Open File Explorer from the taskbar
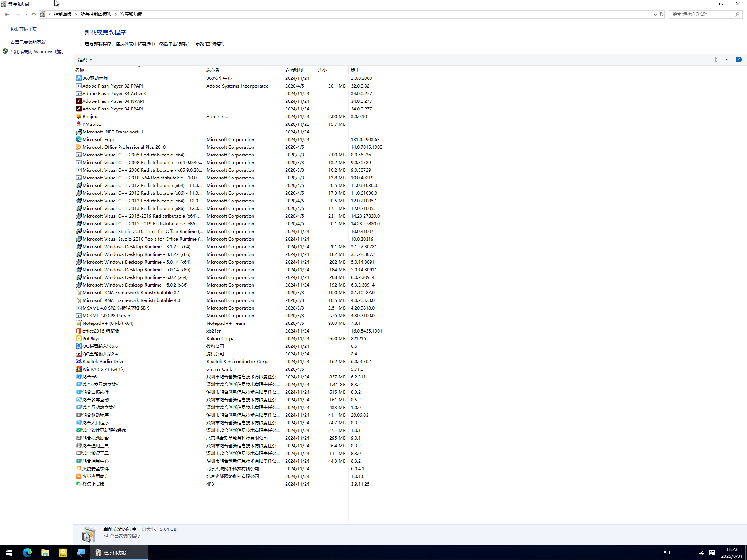The width and height of the screenshot is (747, 560). [45, 552]
